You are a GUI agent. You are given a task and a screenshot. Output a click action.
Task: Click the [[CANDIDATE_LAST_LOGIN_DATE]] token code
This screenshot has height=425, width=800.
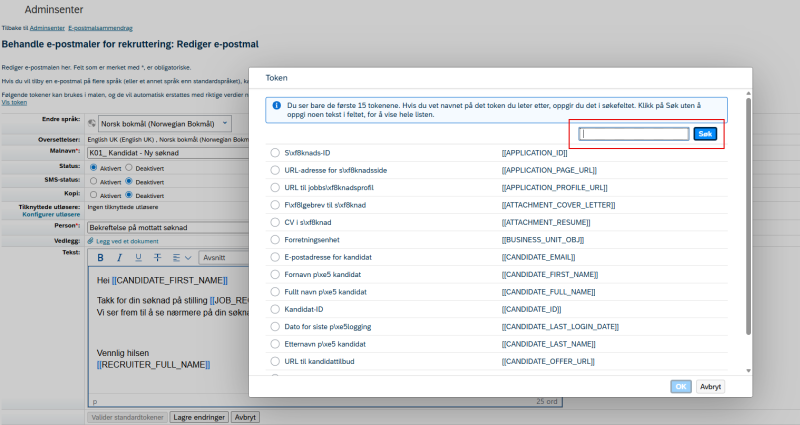point(560,326)
